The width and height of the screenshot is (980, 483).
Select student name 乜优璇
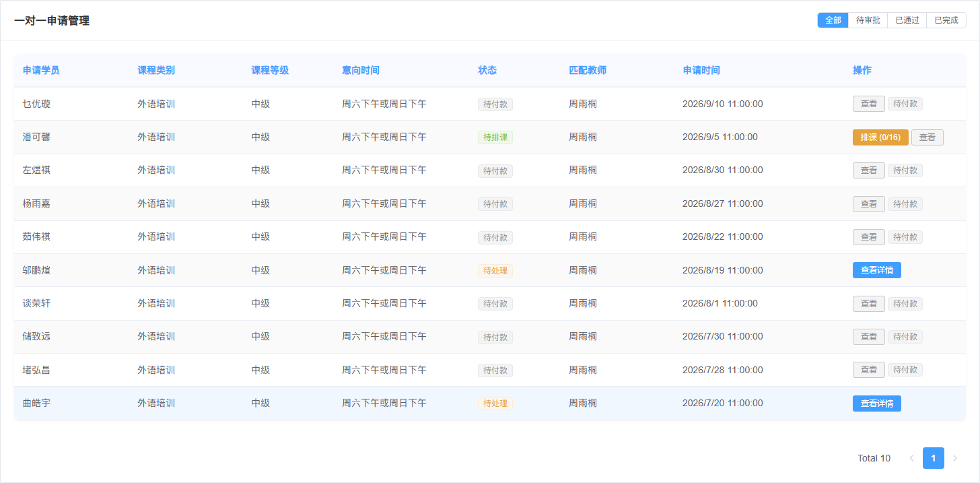click(x=36, y=104)
